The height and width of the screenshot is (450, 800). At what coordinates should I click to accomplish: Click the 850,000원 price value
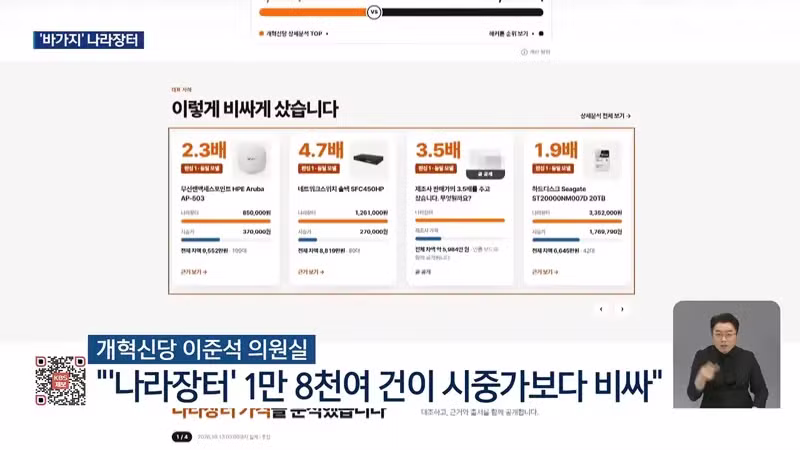coord(256,213)
